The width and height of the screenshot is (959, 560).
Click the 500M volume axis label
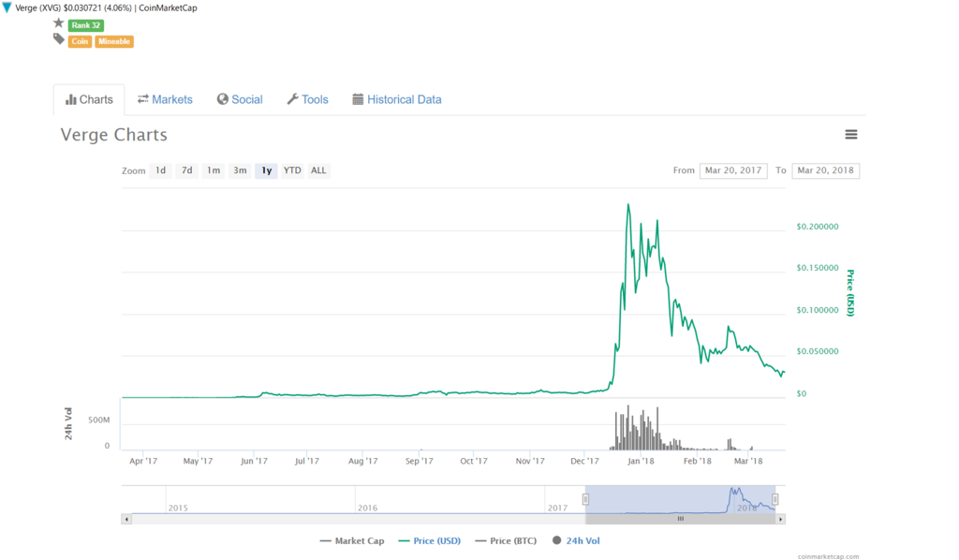pyautogui.click(x=99, y=420)
